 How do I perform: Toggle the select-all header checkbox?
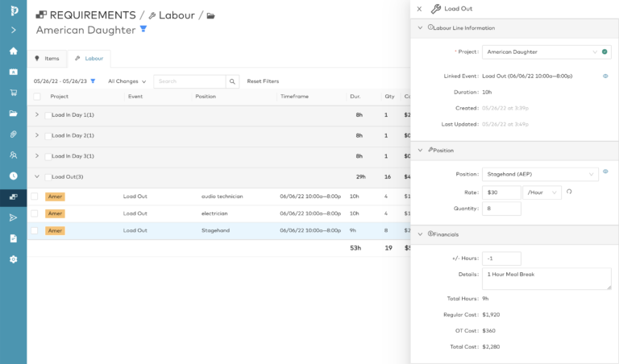tap(37, 97)
